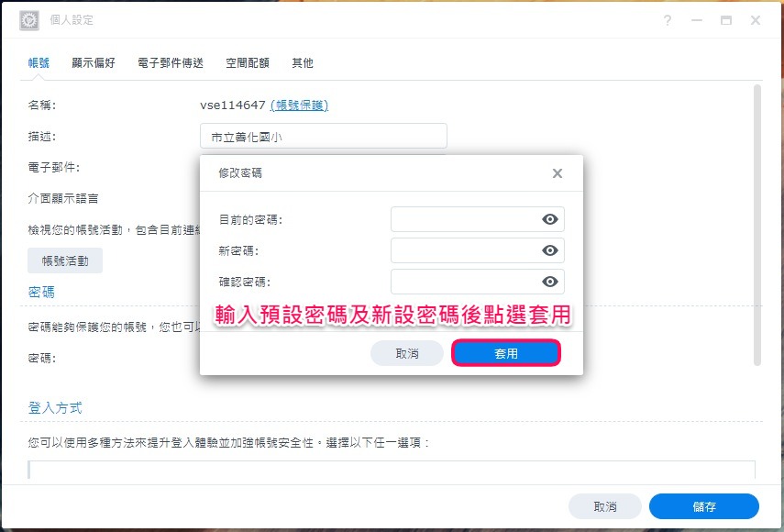Close the 修改密碼 dialog with X
Image resolution: width=784 pixels, height=532 pixels.
pyautogui.click(x=557, y=173)
